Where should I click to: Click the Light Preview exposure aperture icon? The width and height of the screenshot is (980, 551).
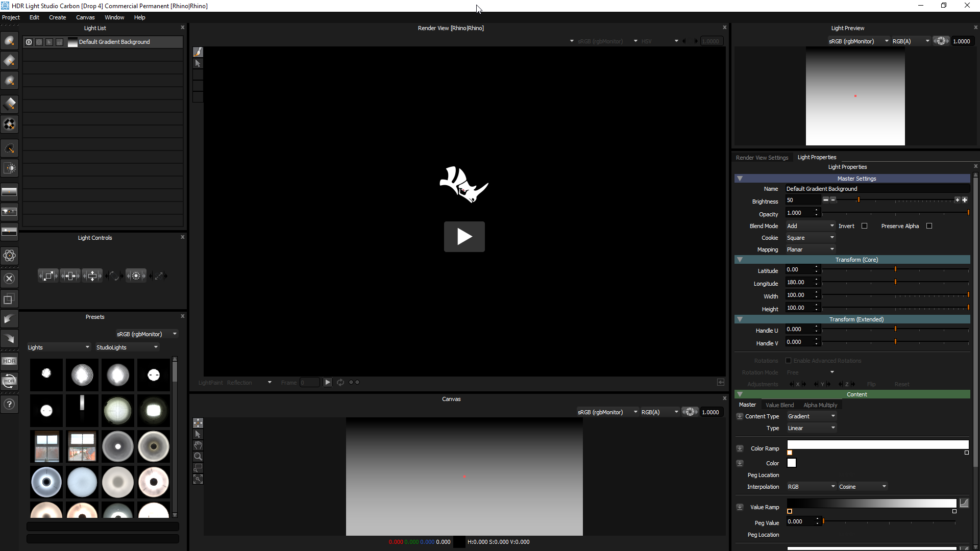(941, 41)
